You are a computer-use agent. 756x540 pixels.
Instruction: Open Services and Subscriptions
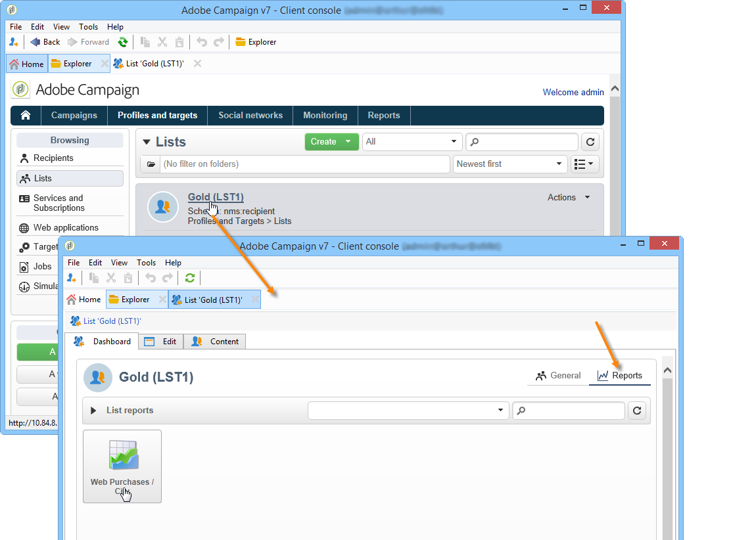[x=70, y=203]
